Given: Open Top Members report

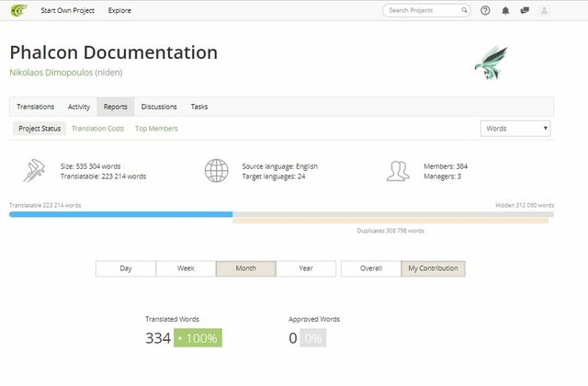Looking at the screenshot, I should [x=156, y=129].
